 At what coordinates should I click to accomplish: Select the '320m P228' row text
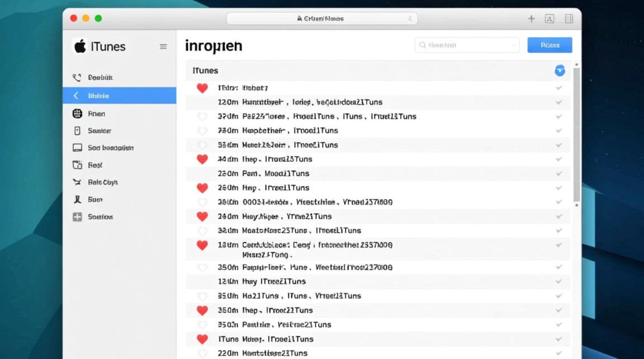pos(317,116)
